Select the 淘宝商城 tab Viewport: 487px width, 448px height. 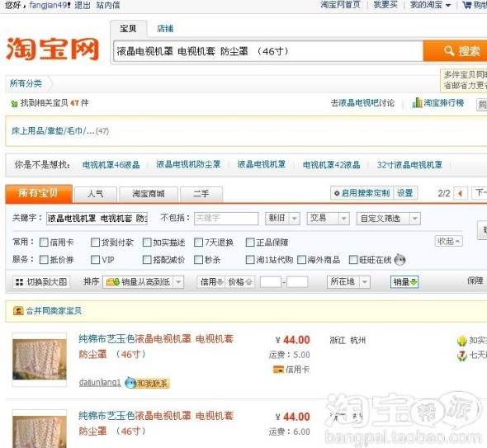coord(149,195)
